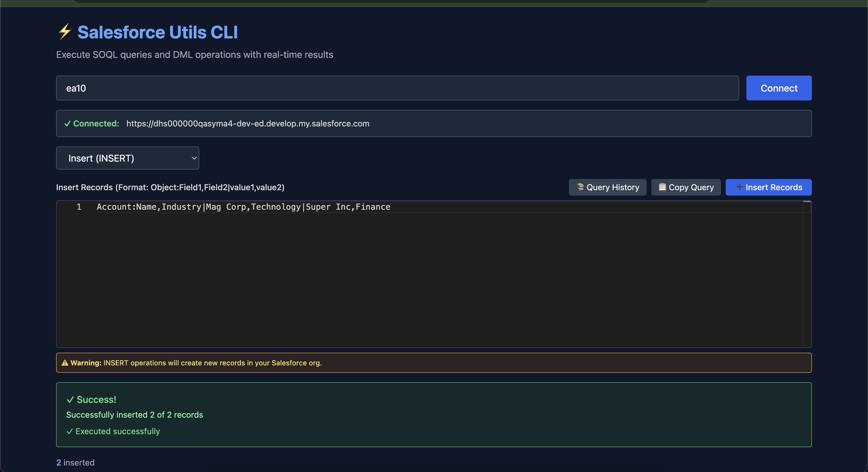Click the green Connected checkmark icon

point(67,124)
